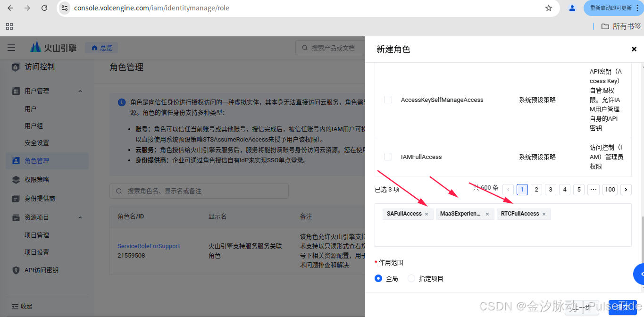Select 角色管理 in the sidebar
The width and height of the screenshot is (644, 317).
(47, 161)
